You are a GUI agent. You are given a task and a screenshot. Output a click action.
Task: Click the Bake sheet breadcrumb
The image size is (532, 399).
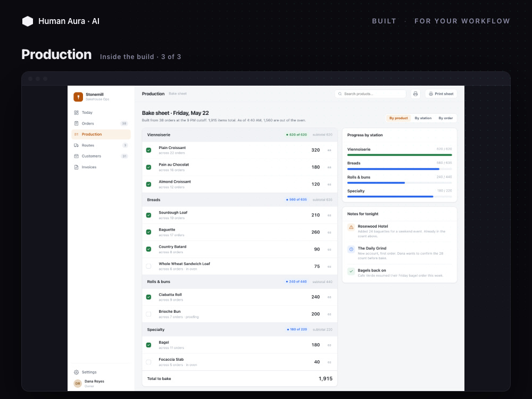(x=178, y=94)
